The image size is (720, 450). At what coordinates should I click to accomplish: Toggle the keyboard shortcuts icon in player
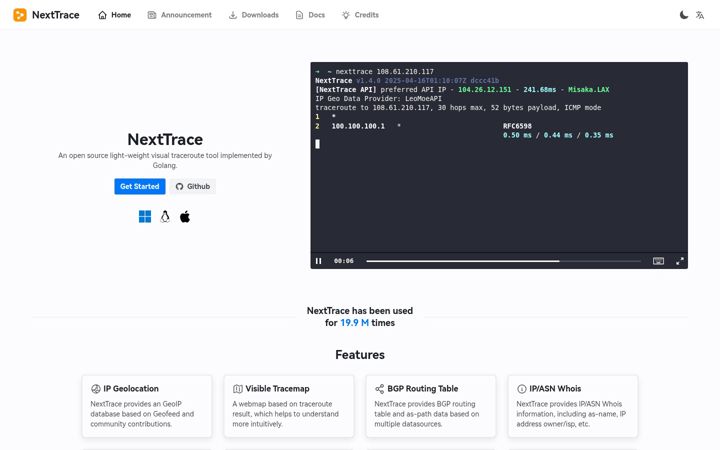pyautogui.click(x=658, y=261)
